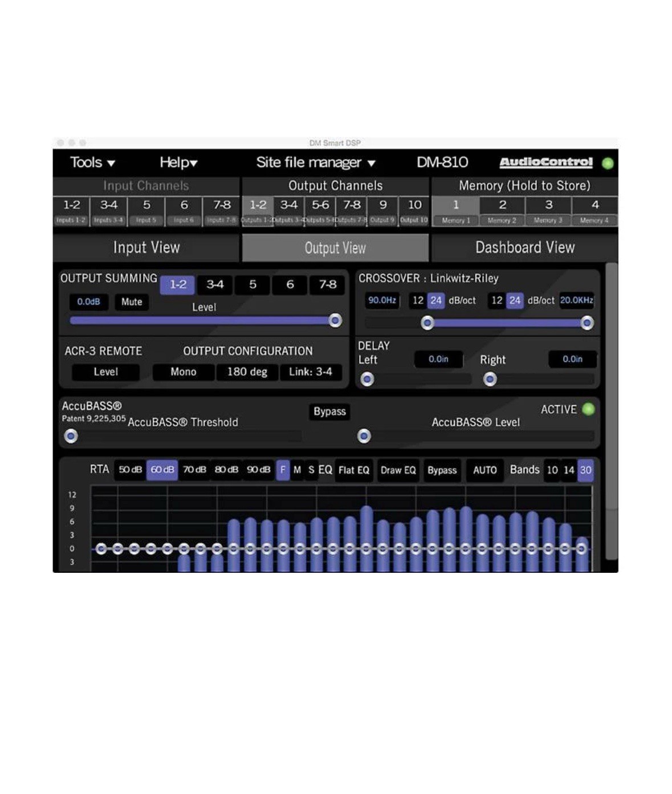The height and width of the screenshot is (794, 672).
Task: Toggle Output Summing 1-2
Action: (x=178, y=284)
